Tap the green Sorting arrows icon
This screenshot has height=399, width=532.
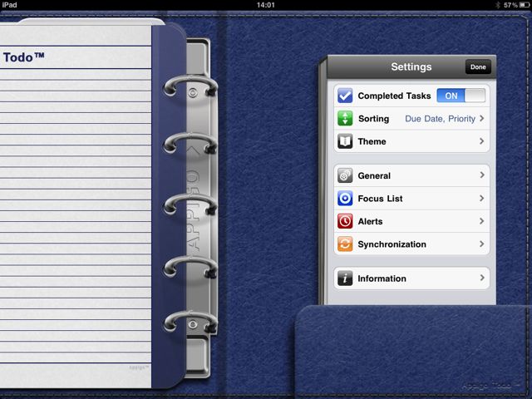tap(345, 118)
